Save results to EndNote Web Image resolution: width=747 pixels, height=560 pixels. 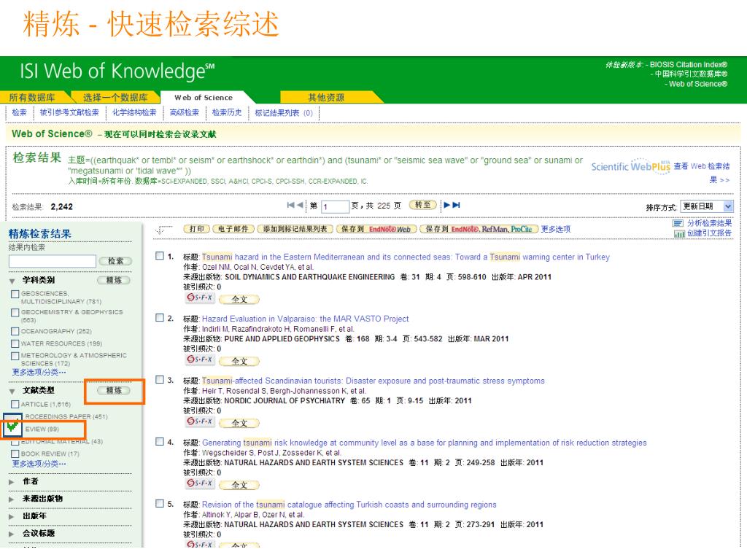376,229
